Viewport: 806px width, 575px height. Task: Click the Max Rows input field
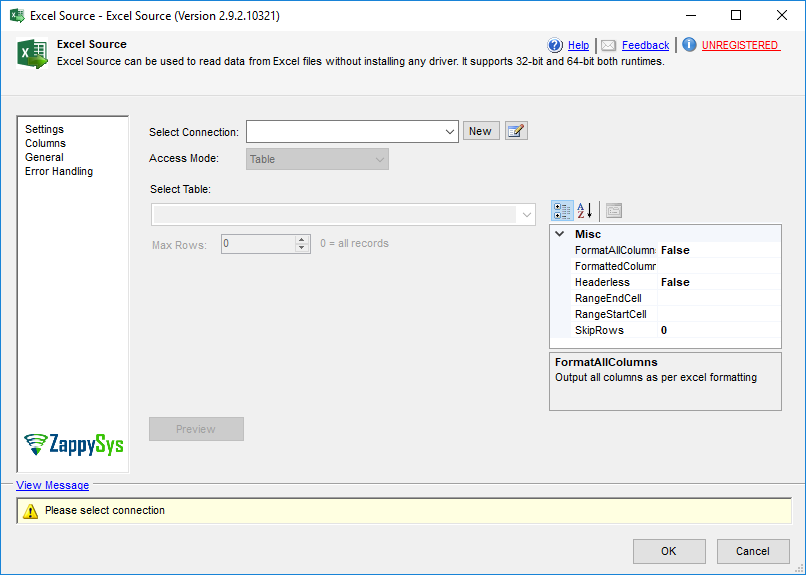point(259,244)
